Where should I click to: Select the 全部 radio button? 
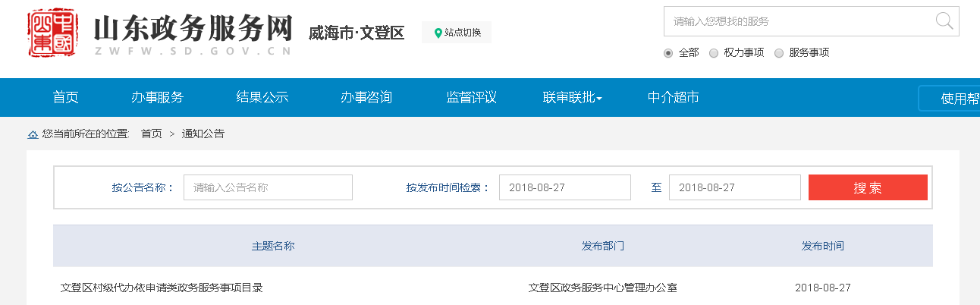point(668,53)
